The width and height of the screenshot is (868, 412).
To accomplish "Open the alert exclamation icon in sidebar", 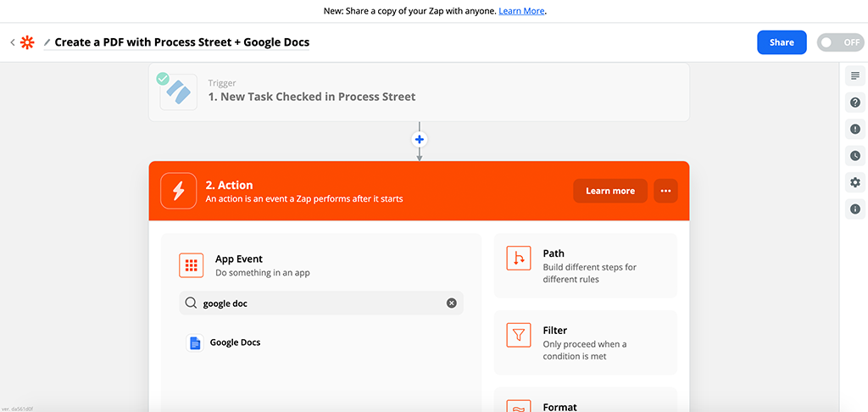I will (854, 129).
